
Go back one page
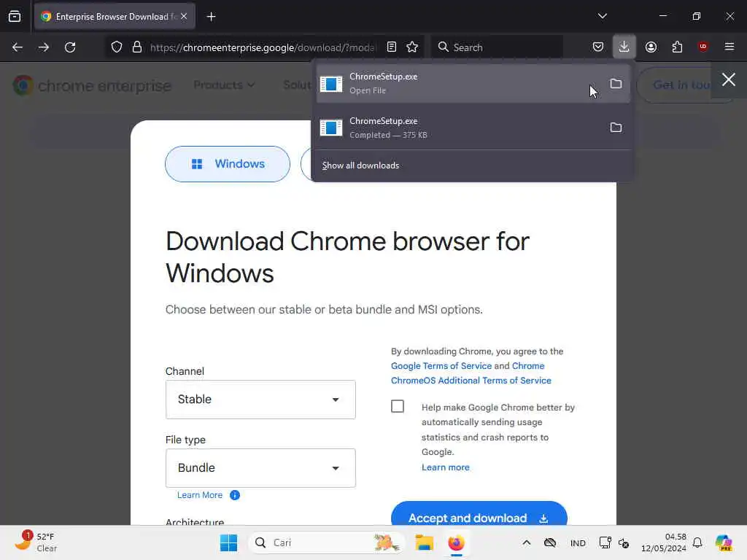[18, 47]
